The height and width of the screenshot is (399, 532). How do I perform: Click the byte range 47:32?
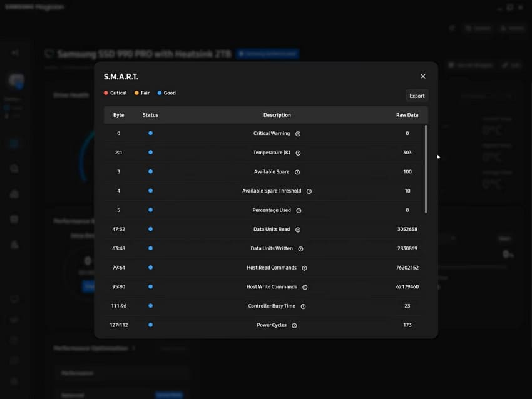coord(118,229)
